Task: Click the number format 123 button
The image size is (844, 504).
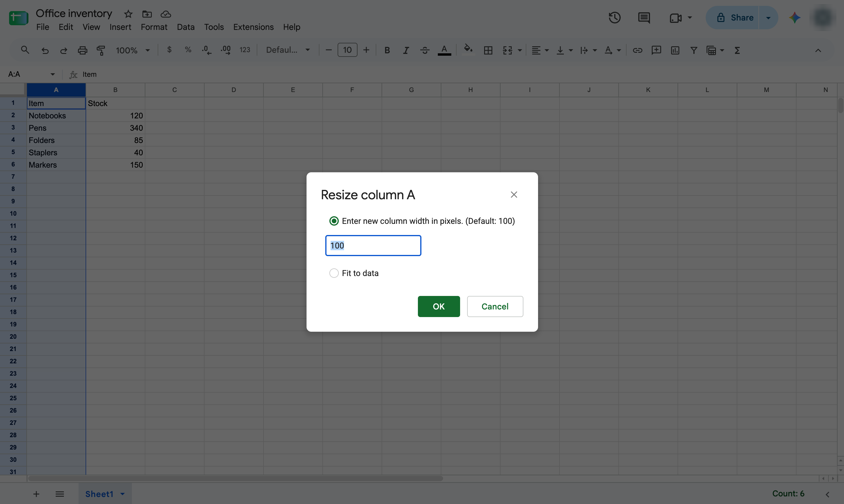Action: pyautogui.click(x=245, y=50)
